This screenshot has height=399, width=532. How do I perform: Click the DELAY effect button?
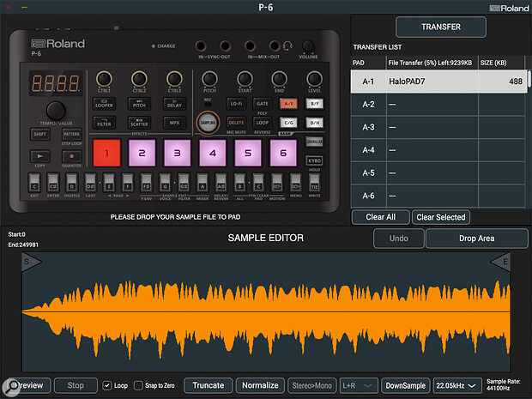[x=174, y=104]
